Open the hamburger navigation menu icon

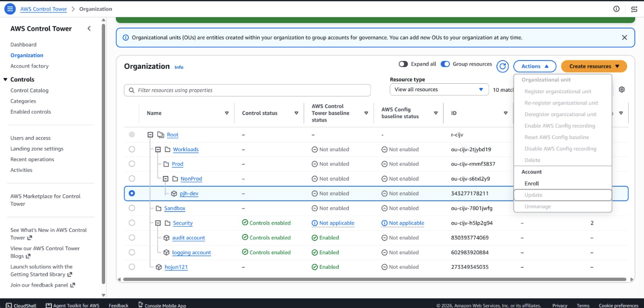(9, 9)
